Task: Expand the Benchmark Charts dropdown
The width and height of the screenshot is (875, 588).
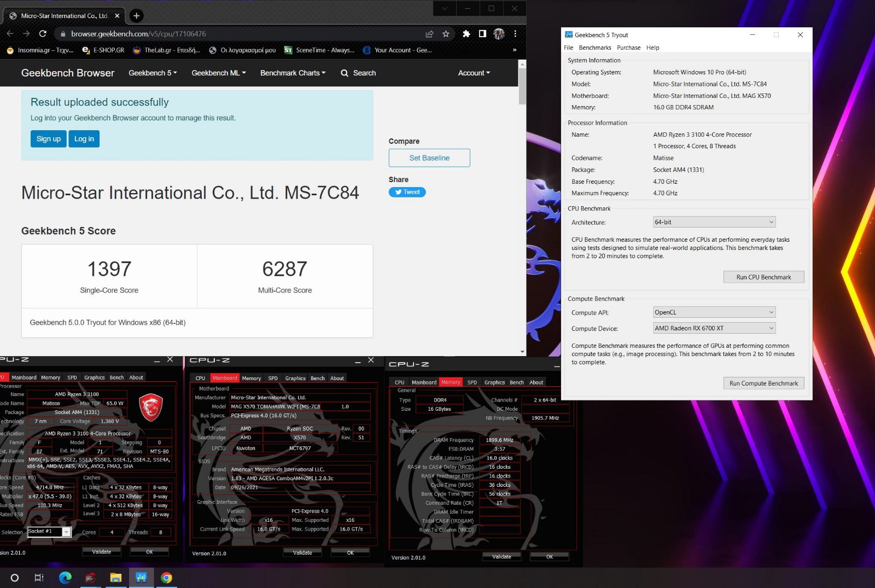Action: (293, 73)
